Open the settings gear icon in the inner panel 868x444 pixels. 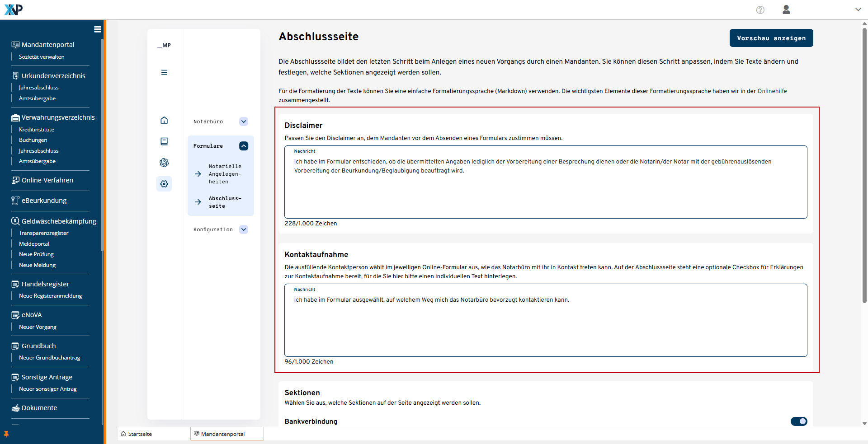164,184
